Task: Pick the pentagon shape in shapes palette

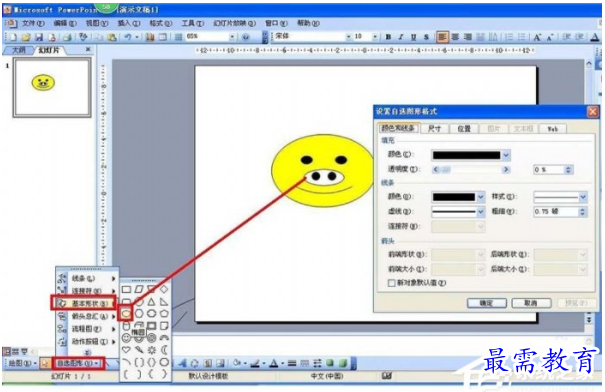Action: pos(164,314)
